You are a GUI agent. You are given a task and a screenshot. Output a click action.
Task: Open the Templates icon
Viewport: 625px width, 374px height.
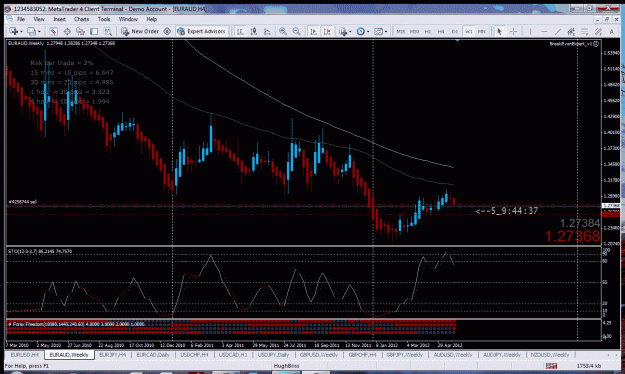tap(378, 31)
